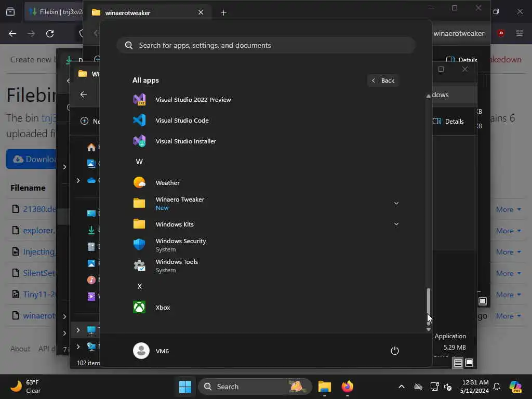Click scroll-down arrow of All apps list
The width and height of the screenshot is (532, 399).
tap(429, 329)
